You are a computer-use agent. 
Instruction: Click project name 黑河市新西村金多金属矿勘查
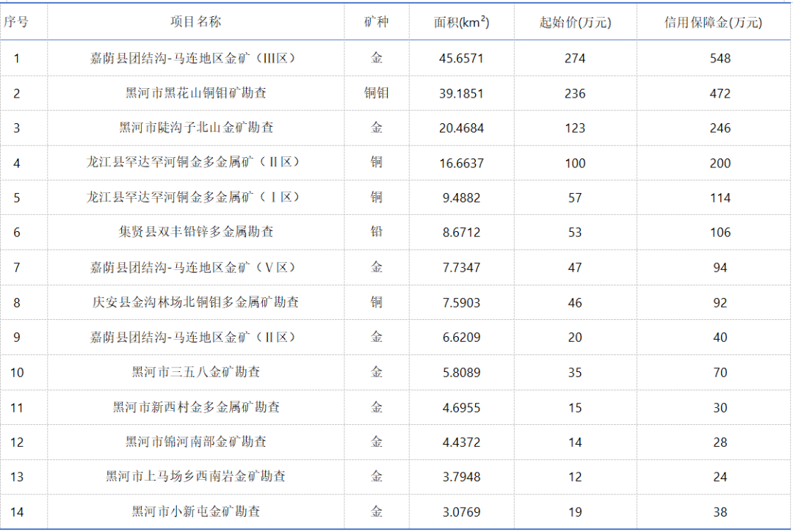[196, 407]
